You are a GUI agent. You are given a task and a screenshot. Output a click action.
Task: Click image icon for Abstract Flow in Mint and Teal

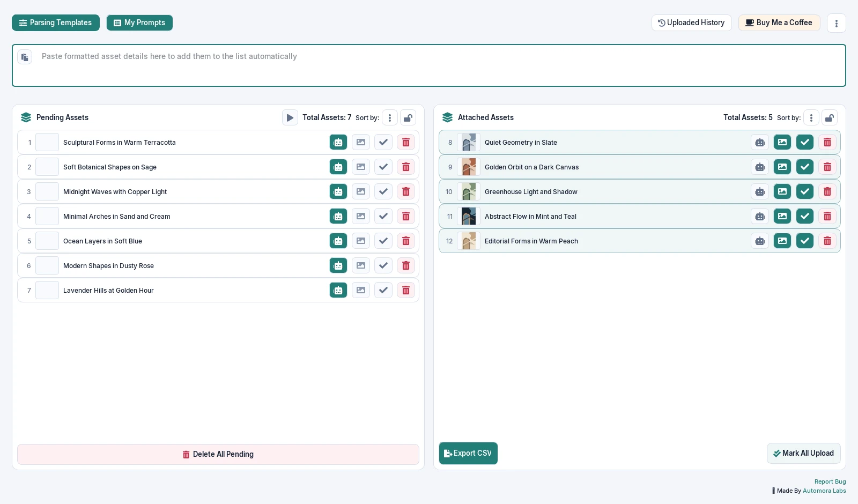pos(782,216)
